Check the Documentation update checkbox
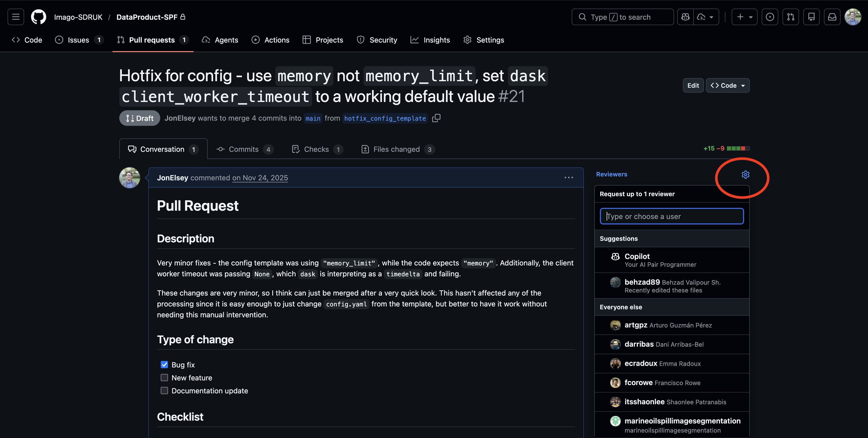The width and height of the screenshot is (868, 438). click(x=164, y=391)
